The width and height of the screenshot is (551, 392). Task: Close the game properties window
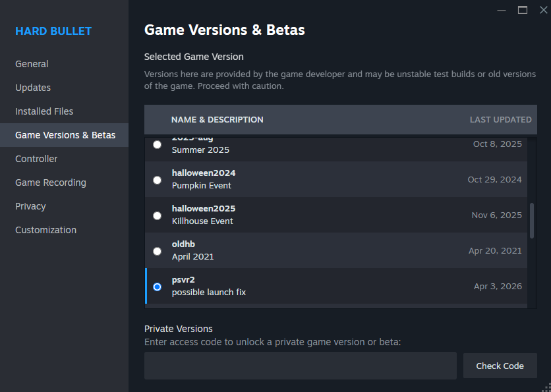coord(543,10)
